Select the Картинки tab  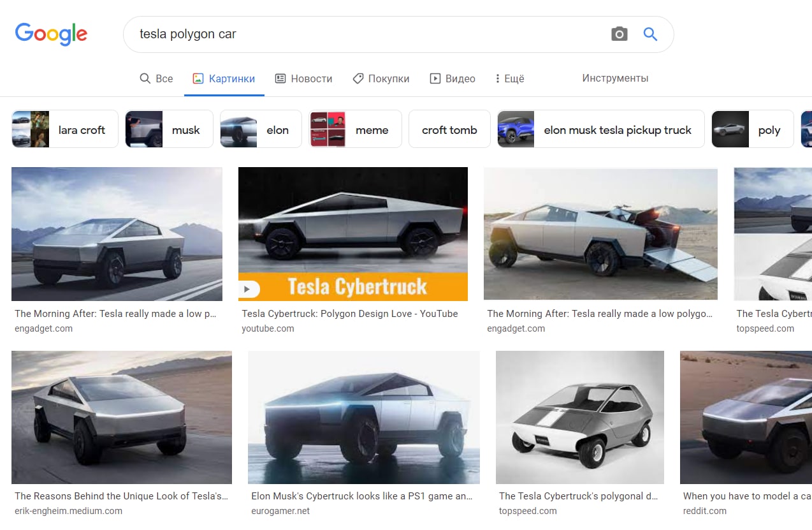[x=224, y=78]
